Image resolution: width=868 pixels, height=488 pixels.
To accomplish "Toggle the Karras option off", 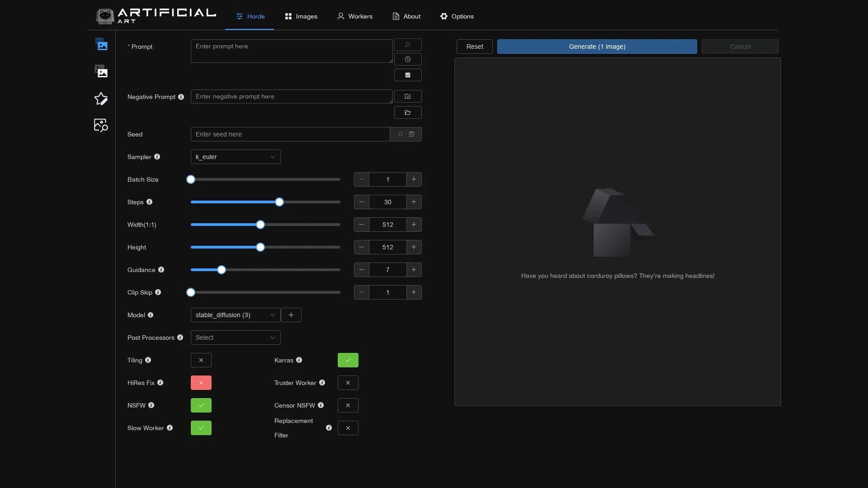I will [x=348, y=360].
